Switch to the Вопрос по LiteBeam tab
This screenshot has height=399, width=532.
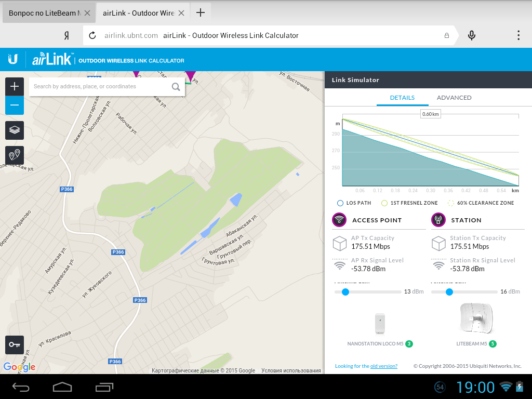(x=45, y=13)
